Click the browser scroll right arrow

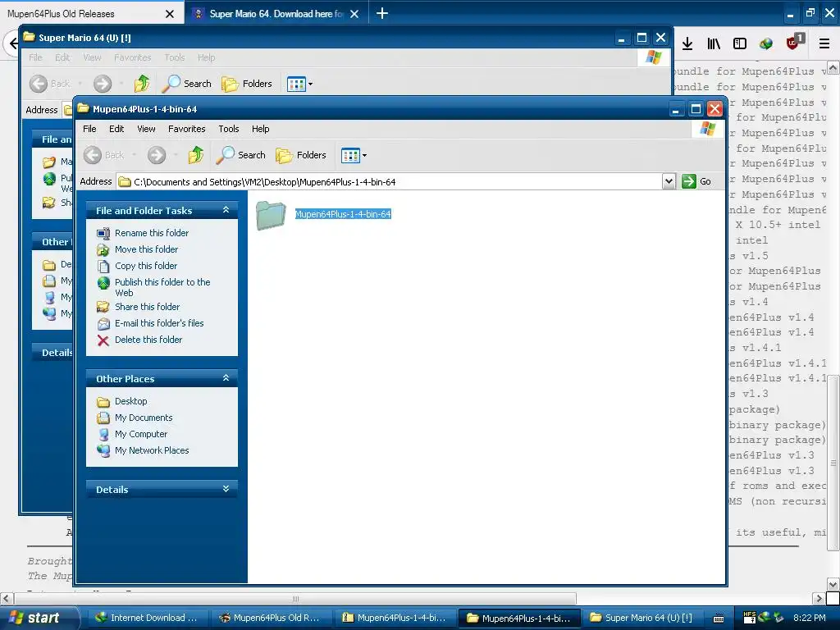(x=818, y=598)
